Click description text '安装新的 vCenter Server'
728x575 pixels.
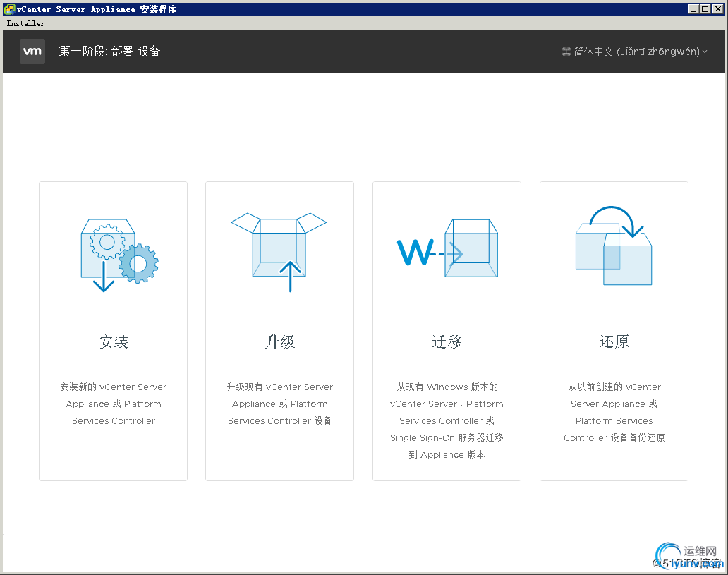point(114,387)
